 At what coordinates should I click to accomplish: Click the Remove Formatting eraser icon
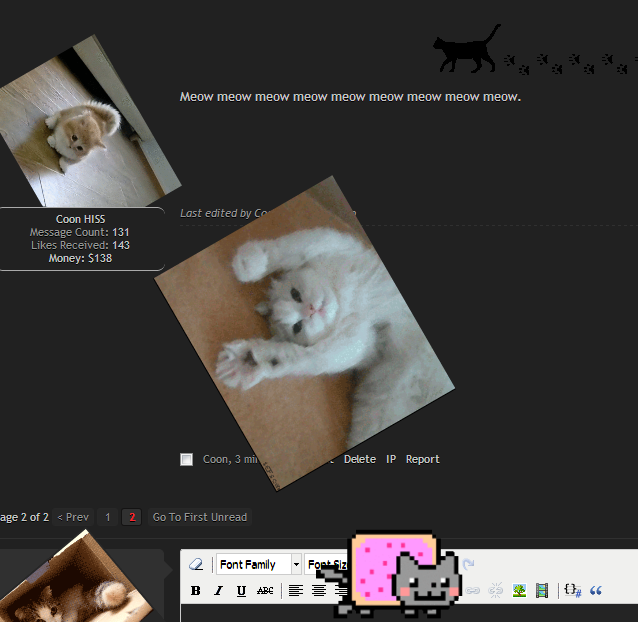click(x=196, y=565)
